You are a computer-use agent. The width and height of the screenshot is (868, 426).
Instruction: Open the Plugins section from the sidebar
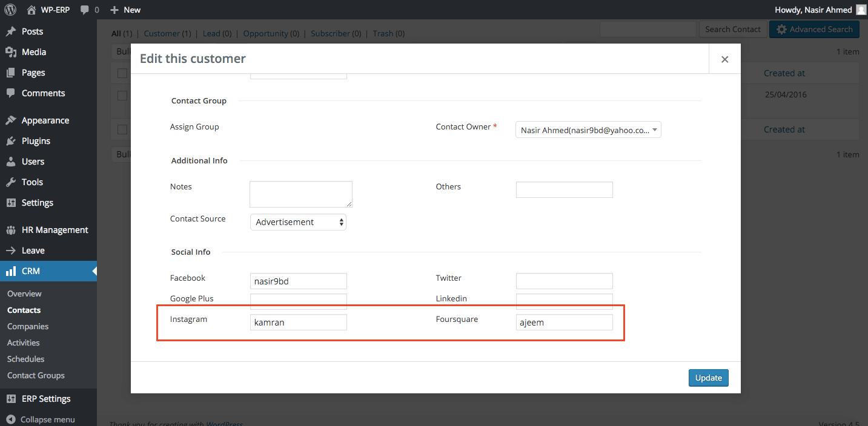coord(35,140)
